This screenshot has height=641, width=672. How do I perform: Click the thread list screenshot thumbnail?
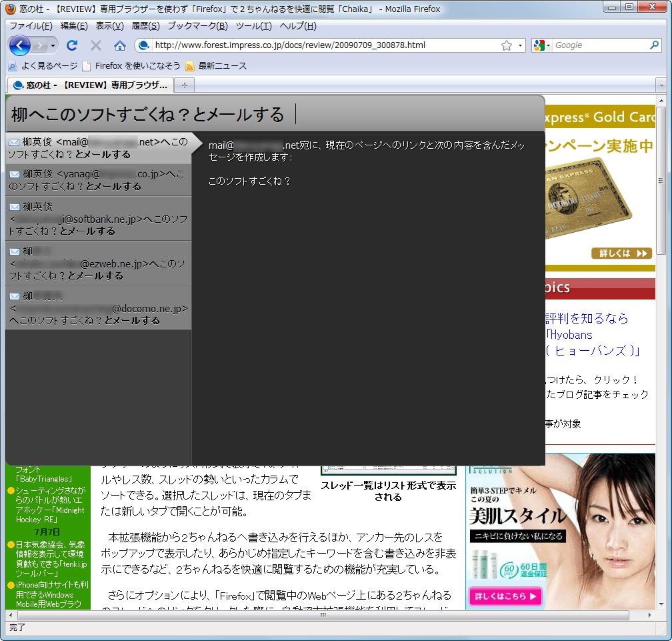[388, 471]
